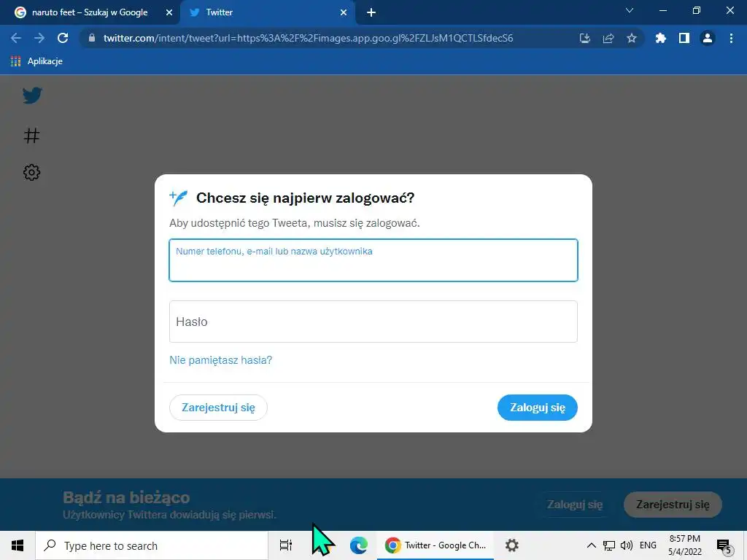Open Aplikacje apps shortcut in bookmarks bar

click(36, 61)
